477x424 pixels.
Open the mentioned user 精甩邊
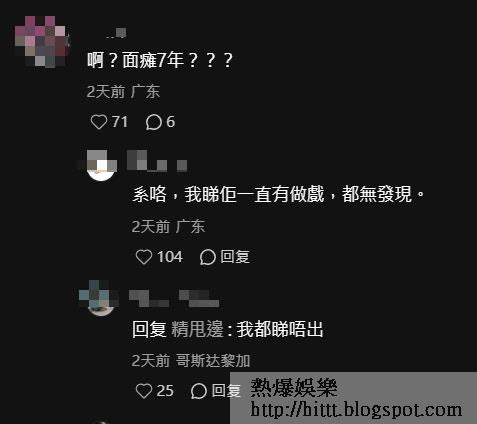point(197,329)
